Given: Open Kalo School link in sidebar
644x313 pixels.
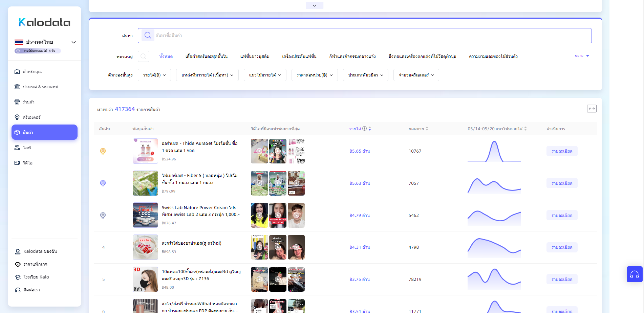Looking at the screenshot, I should [x=36, y=277].
